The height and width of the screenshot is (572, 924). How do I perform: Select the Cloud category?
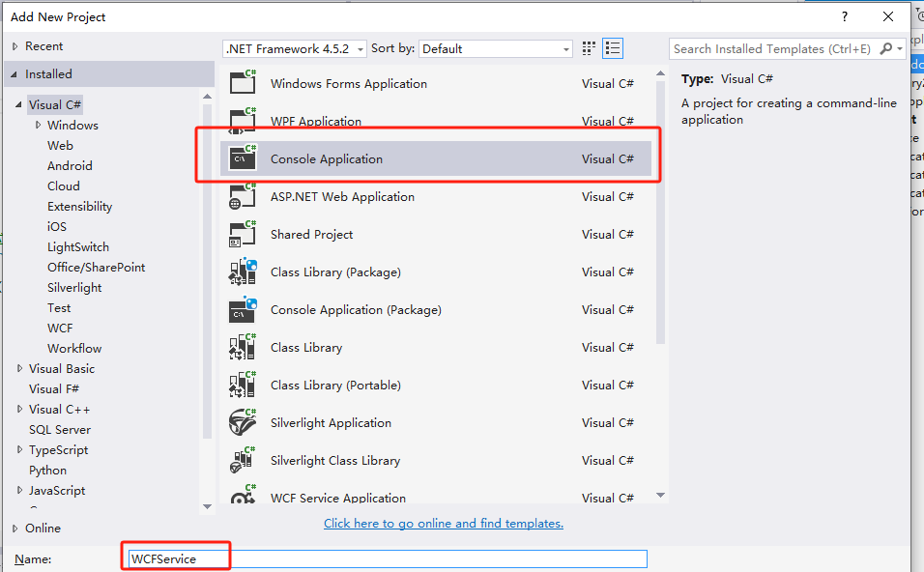point(63,186)
